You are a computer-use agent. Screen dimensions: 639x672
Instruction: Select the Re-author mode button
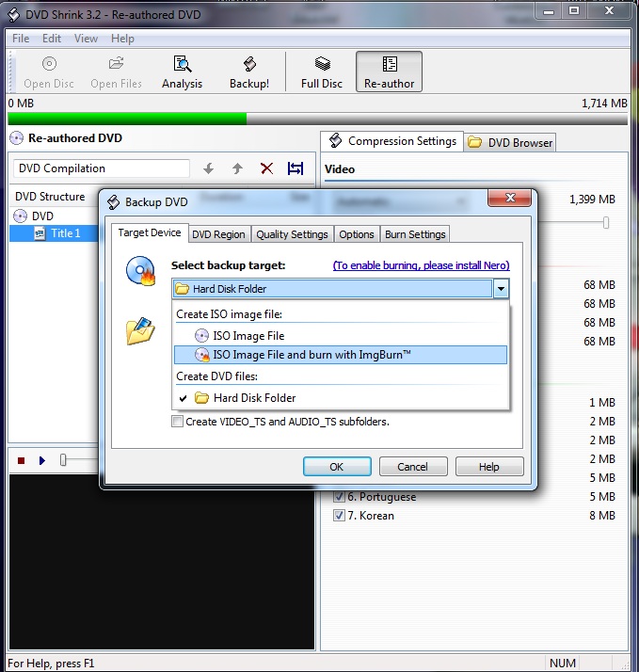[390, 72]
